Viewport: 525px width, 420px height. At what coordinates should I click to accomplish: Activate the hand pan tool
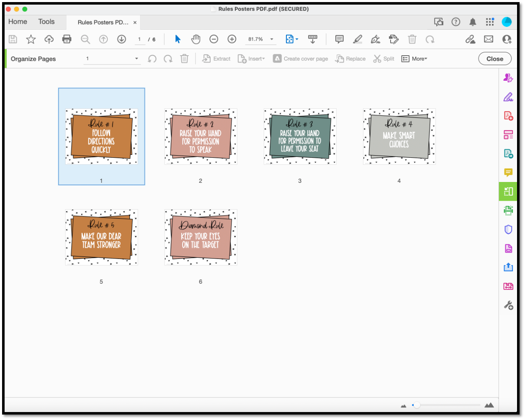click(x=196, y=39)
